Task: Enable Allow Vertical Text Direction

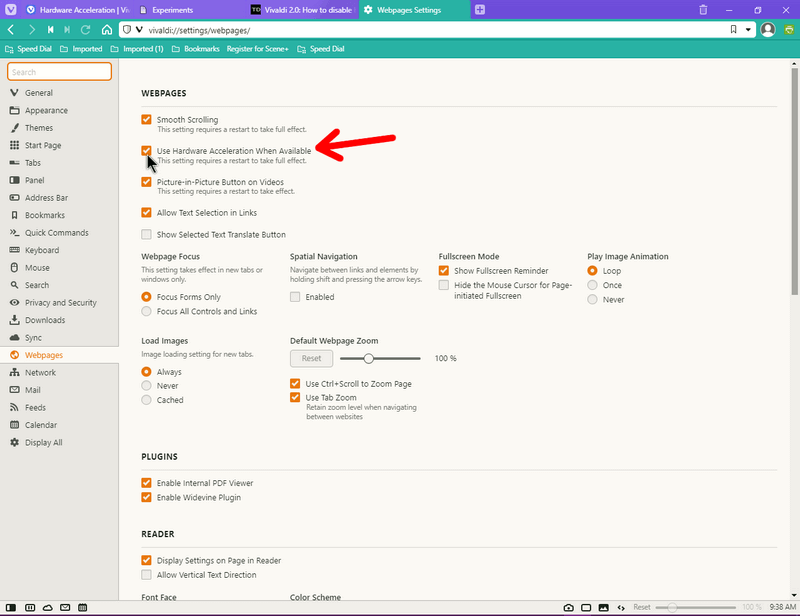Action: 146,575
